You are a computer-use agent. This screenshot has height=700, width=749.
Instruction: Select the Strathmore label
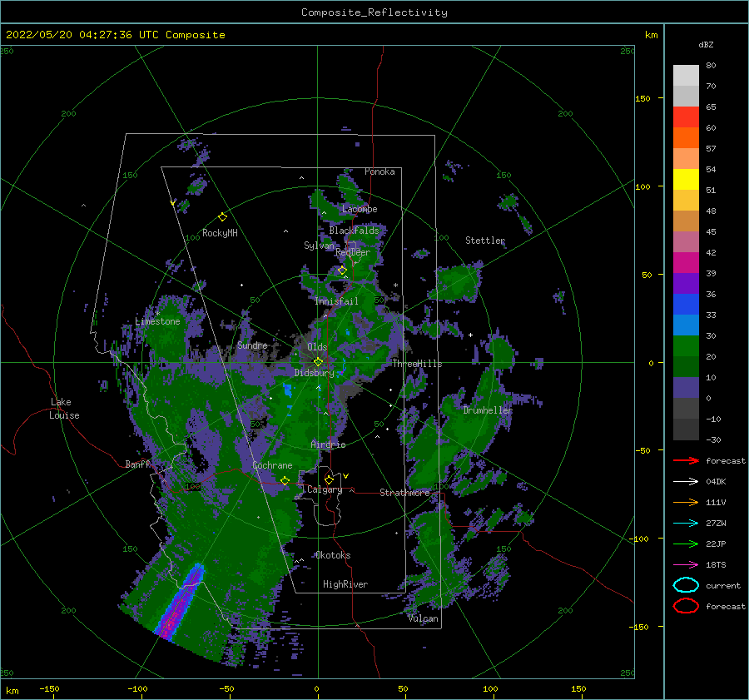point(404,492)
